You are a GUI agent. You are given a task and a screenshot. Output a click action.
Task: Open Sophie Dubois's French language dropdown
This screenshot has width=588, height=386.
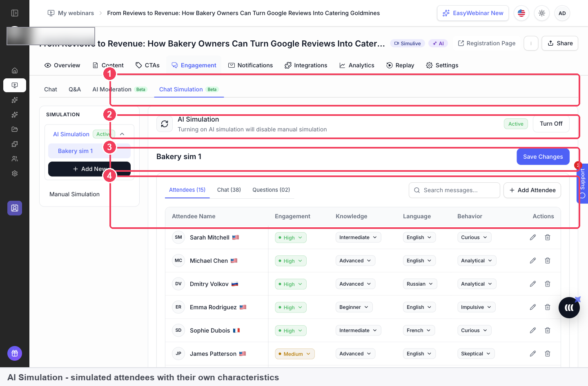click(x=419, y=331)
